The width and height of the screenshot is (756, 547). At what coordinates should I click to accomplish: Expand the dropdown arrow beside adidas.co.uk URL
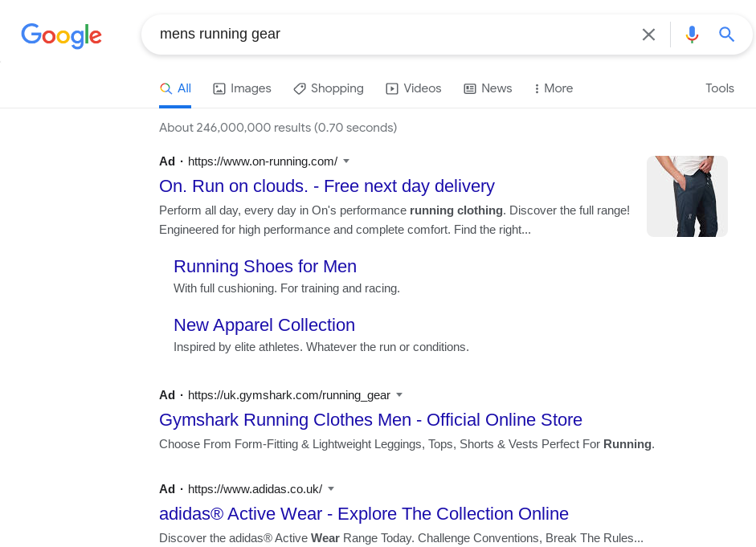331,488
